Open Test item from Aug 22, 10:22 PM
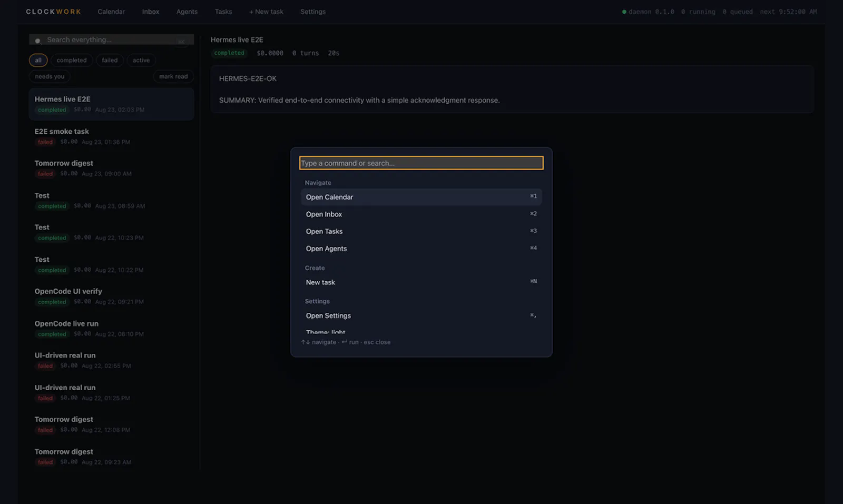 pyautogui.click(x=111, y=264)
